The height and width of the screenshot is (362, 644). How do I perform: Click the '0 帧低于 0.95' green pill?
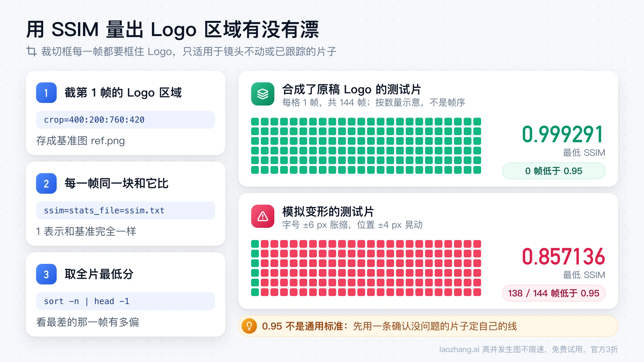click(x=554, y=171)
